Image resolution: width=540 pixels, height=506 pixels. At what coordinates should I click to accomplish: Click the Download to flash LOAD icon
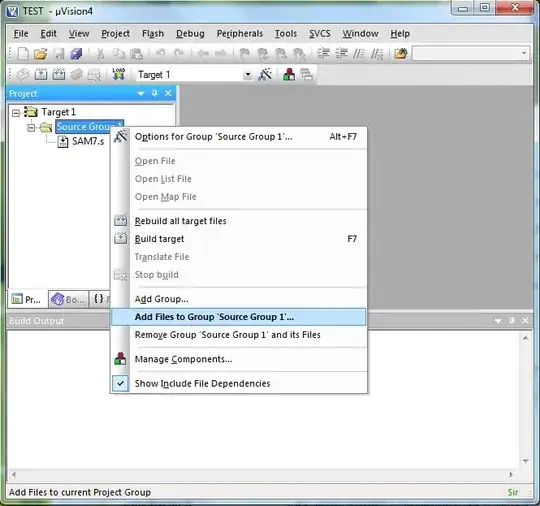coord(118,74)
